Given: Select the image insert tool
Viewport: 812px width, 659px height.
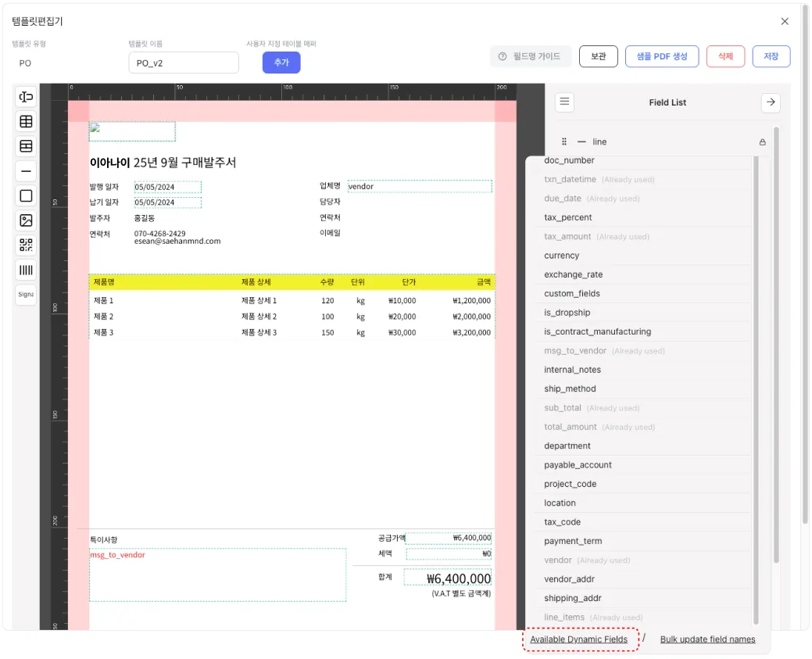Looking at the screenshot, I should click(26, 220).
